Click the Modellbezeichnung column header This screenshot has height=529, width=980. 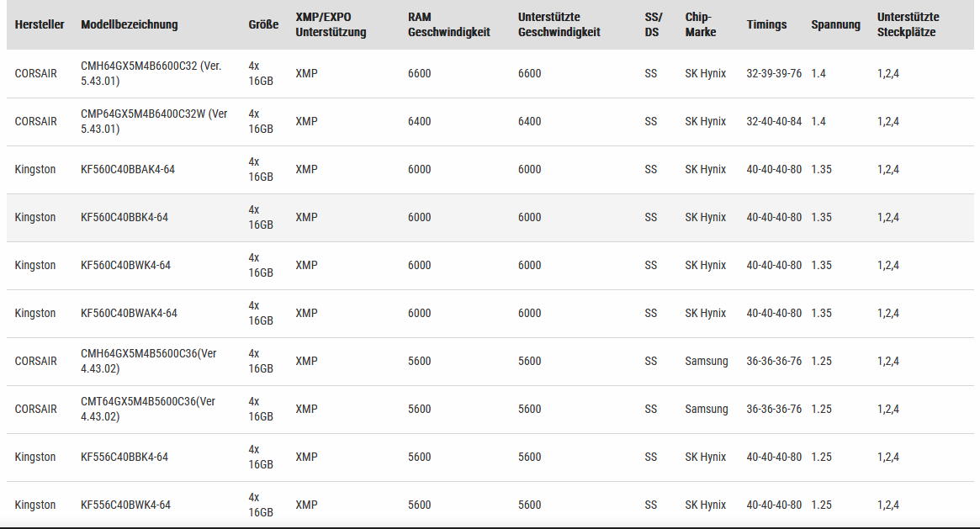pyautogui.click(x=129, y=24)
